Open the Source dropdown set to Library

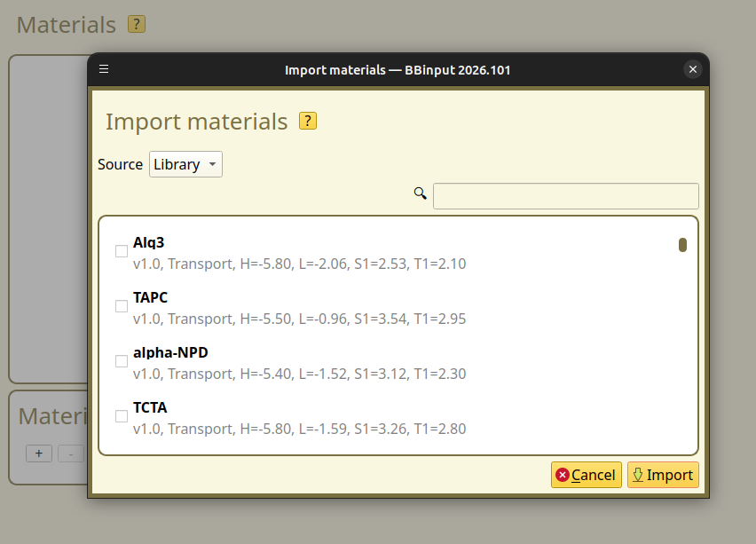coord(185,164)
